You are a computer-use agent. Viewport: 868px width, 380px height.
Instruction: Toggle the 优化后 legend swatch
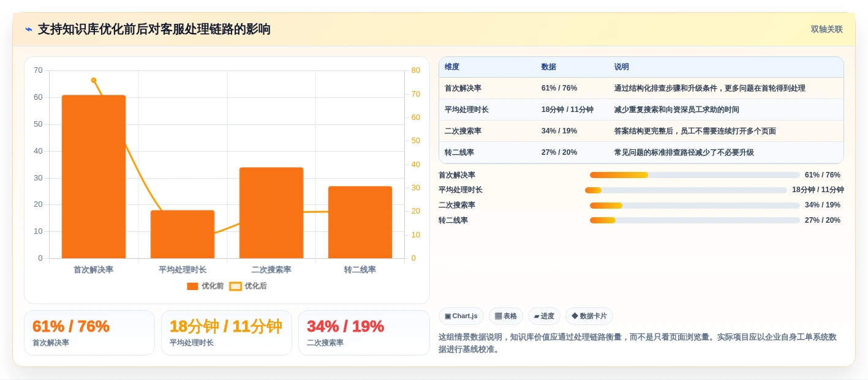click(x=235, y=286)
